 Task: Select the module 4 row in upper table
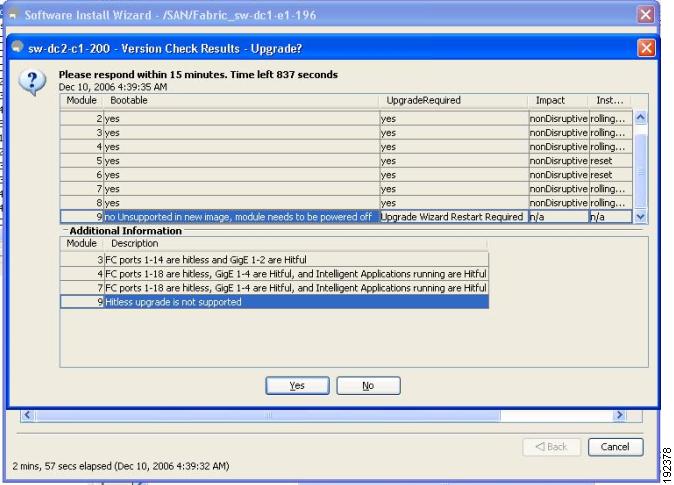pyautogui.click(x=346, y=147)
